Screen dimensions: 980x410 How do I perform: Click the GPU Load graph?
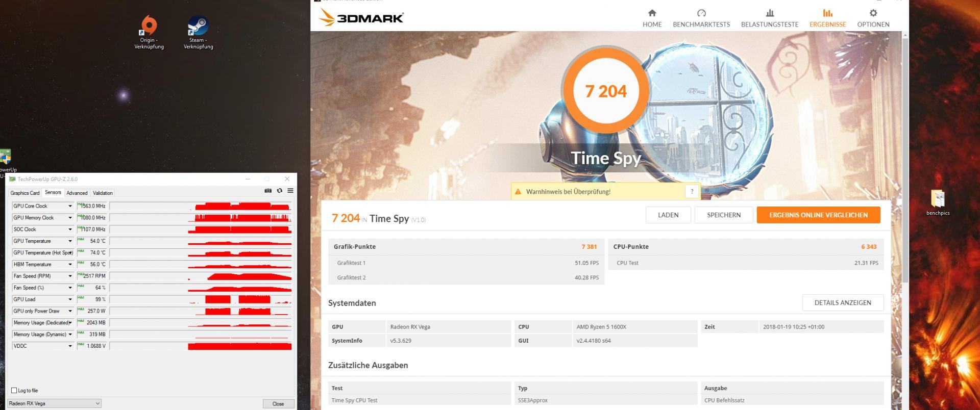point(201,299)
